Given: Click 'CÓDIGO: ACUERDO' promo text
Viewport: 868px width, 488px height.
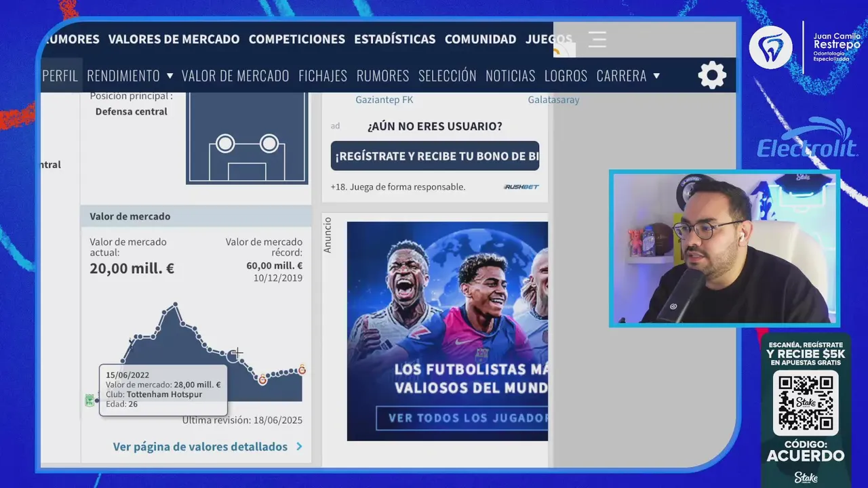Looking at the screenshot, I should [806, 450].
